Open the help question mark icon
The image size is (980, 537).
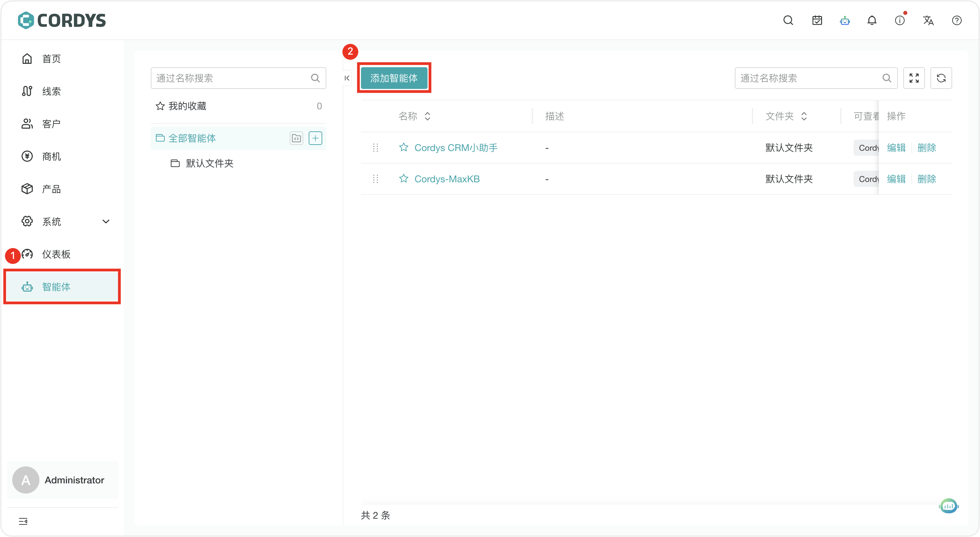tap(957, 21)
